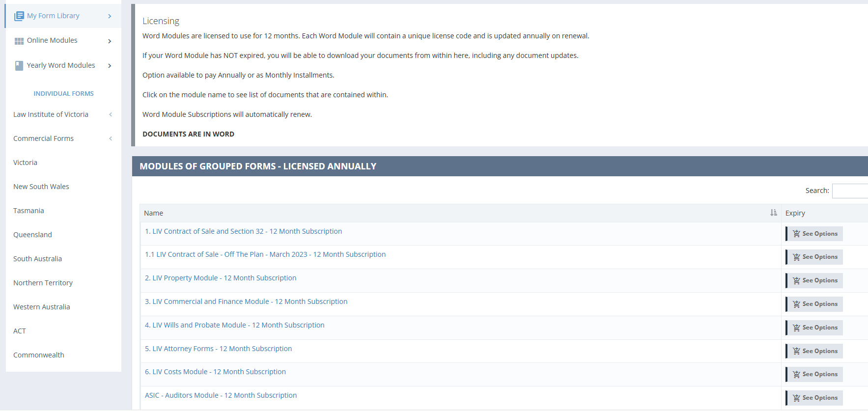The height and width of the screenshot is (411, 868).
Task: Open My Form Library menu item
Action: pos(63,16)
